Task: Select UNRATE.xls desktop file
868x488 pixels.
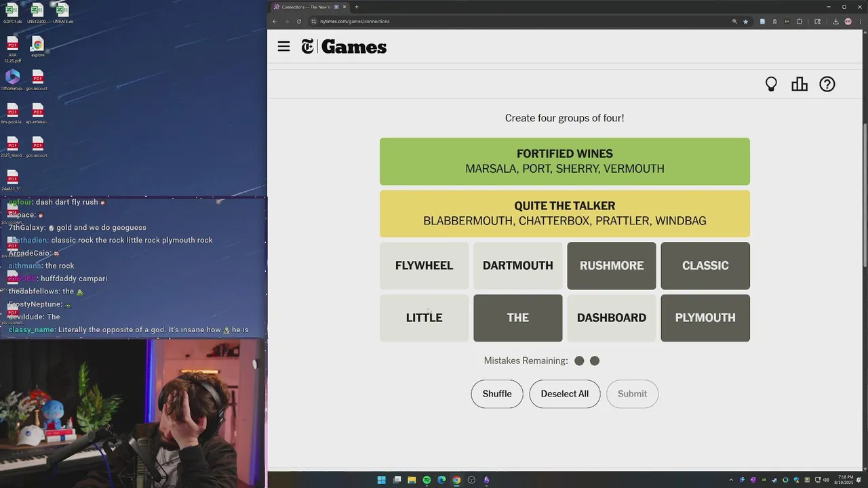Action: tap(62, 14)
